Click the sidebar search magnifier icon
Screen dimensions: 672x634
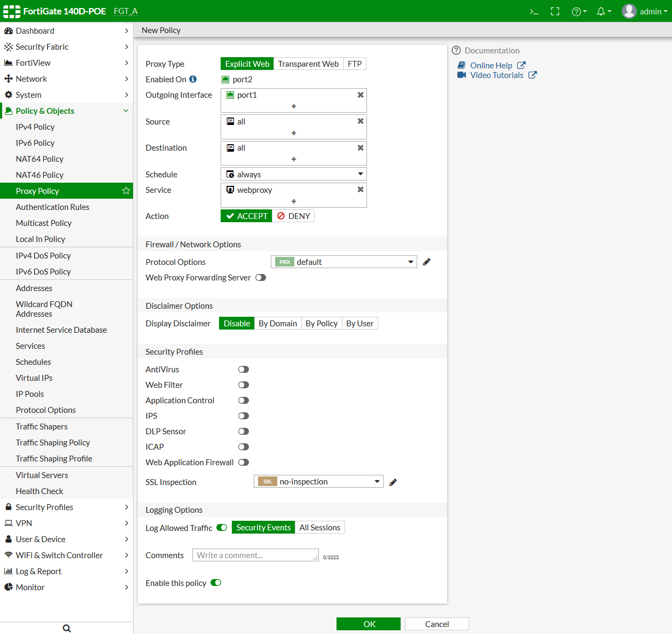67,628
